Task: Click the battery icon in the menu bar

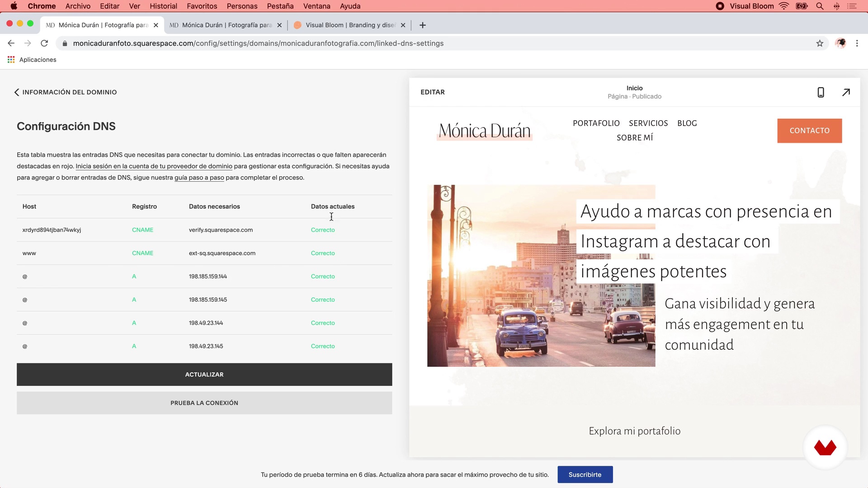Action: pos(802,6)
